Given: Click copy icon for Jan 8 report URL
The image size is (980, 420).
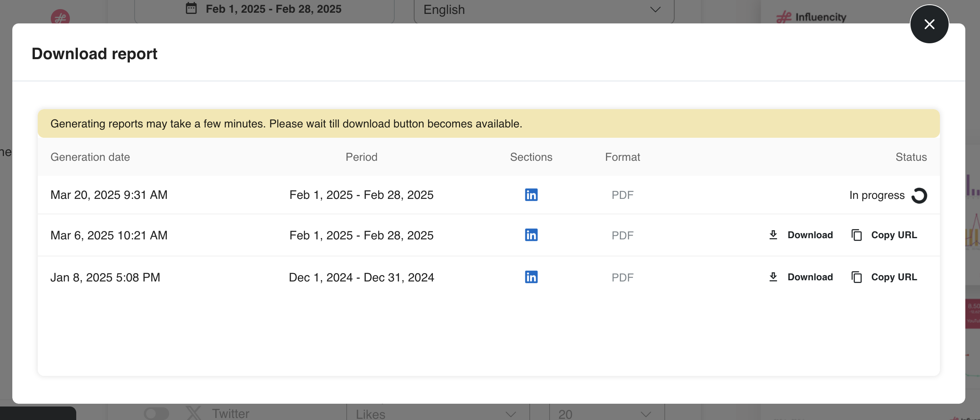Looking at the screenshot, I should (857, 277).
